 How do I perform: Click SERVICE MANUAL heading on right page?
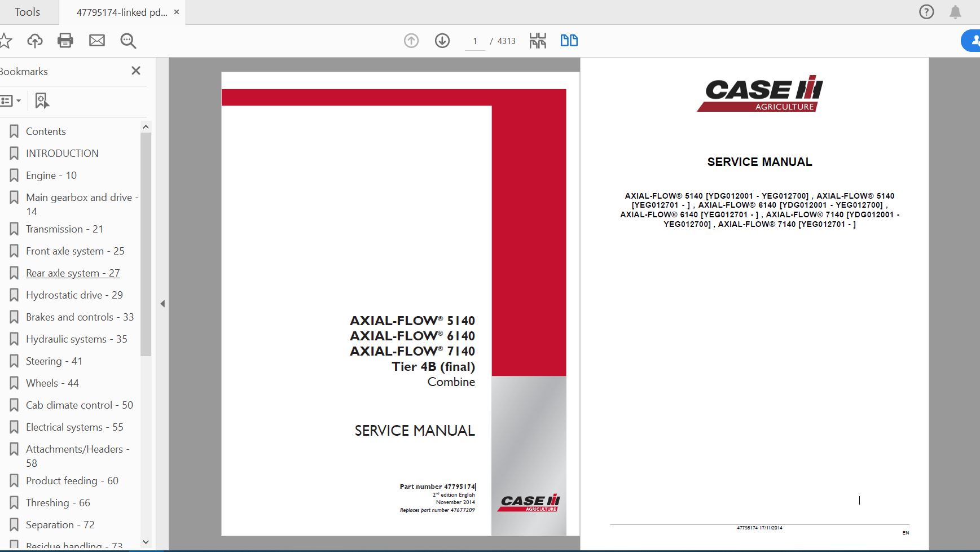tap(759, 162)
